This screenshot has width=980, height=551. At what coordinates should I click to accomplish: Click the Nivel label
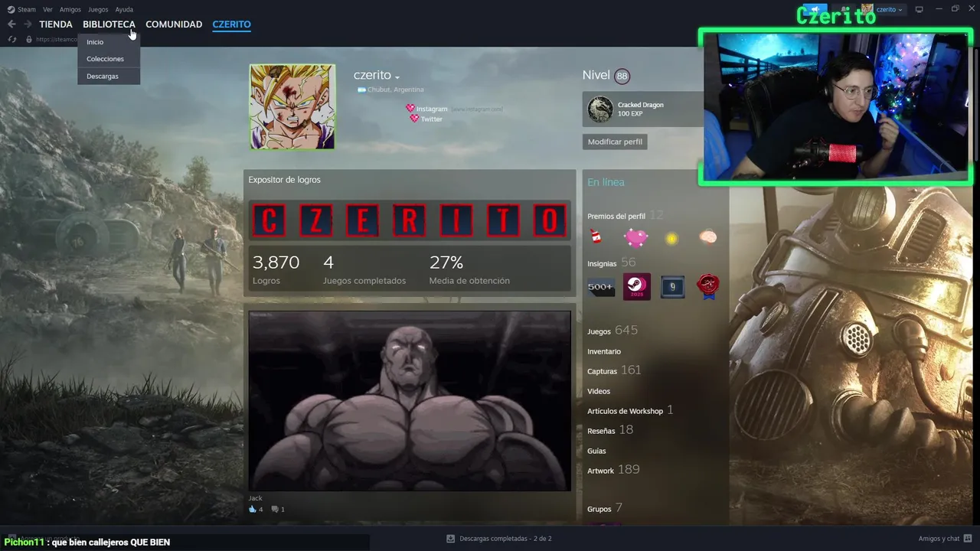pos(596,75)
